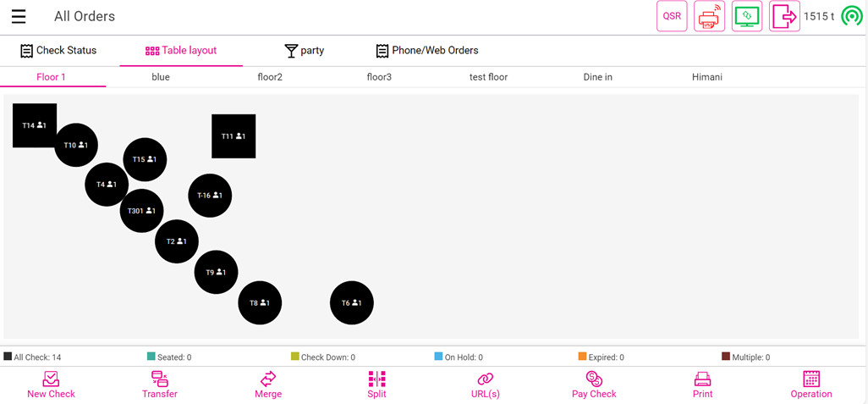The height and width of the screenshot is (404, 868).
Task: Select the Himani floor tab
Action: tap(706, 77)
